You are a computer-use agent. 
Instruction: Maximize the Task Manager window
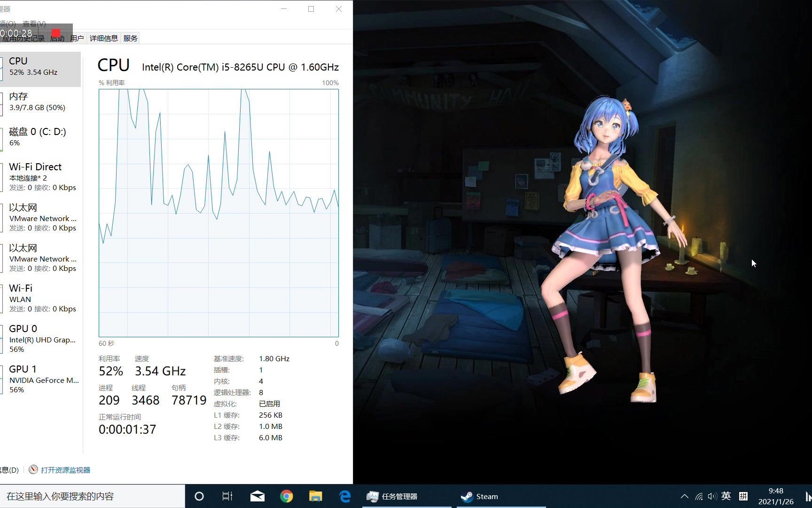point(311,9)
